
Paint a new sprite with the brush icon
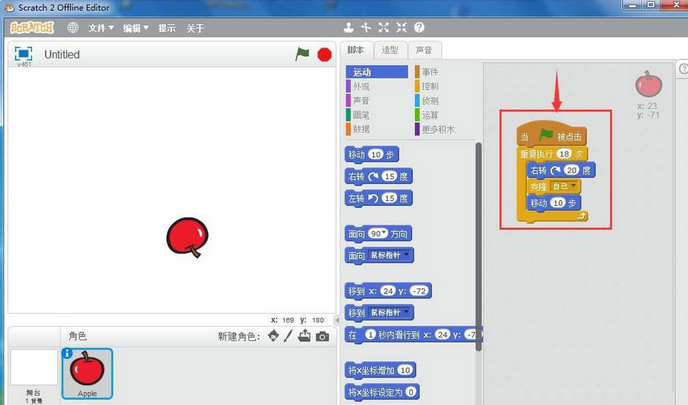pos(288,336)
